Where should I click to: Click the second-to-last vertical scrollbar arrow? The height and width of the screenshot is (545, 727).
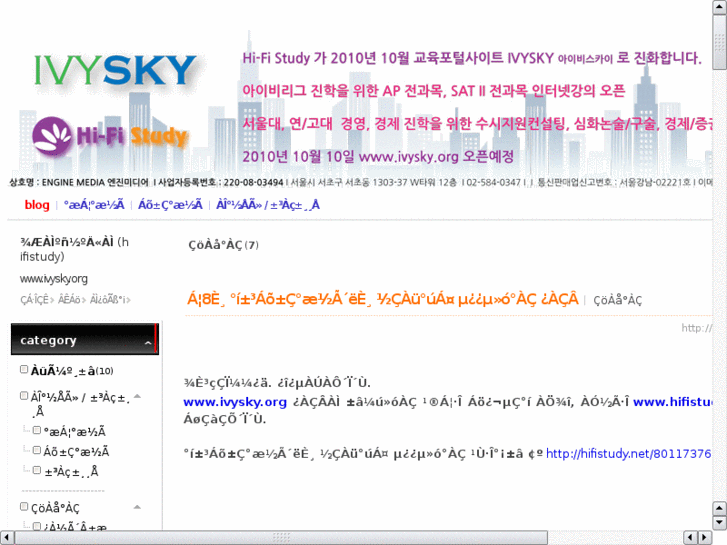719,508
